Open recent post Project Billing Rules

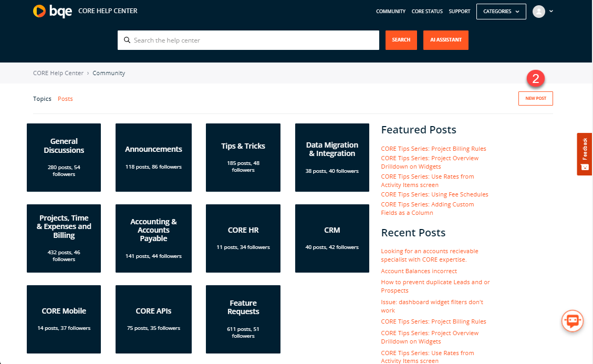pos(433,321)
